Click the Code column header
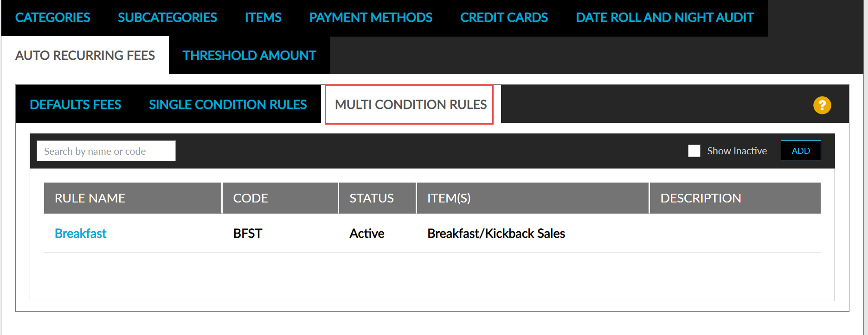The width and height of the screenshot is (868, 335). pyautogui.click(x=251, y=198)
